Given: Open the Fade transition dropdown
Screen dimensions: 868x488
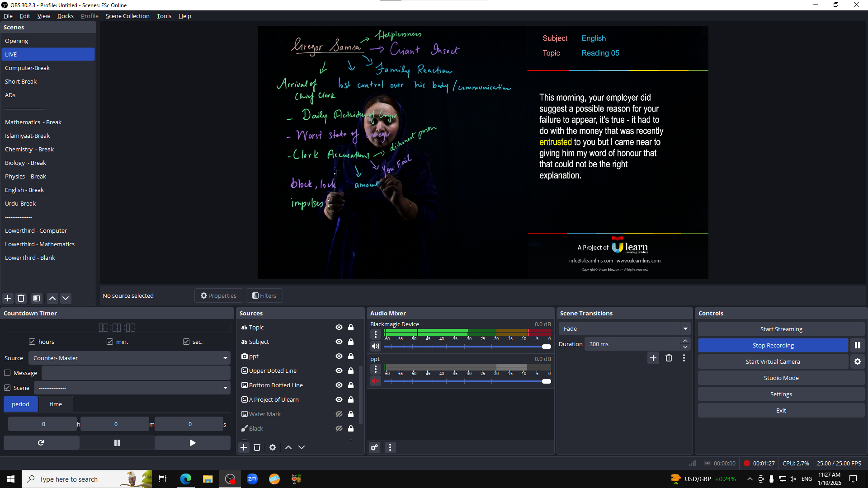Looking at the screenshot, I should coord(685,328).
